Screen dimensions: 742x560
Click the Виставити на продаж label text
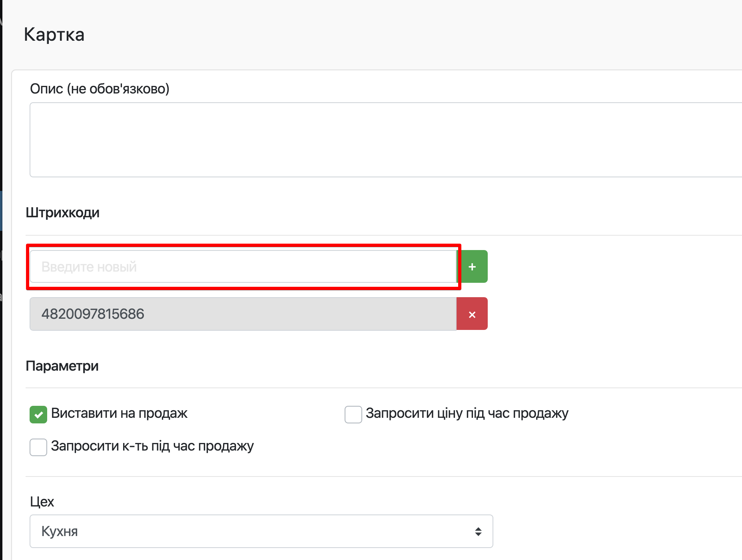[x=119, y=413]
